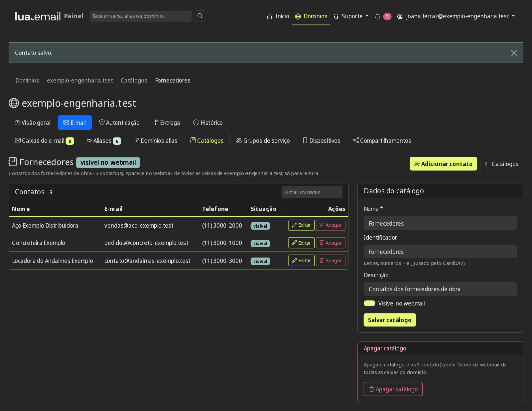532x411 pixels.
Task: Delete the Locadora de Andaimes Exemplo contact
Action: pos(331,261)
